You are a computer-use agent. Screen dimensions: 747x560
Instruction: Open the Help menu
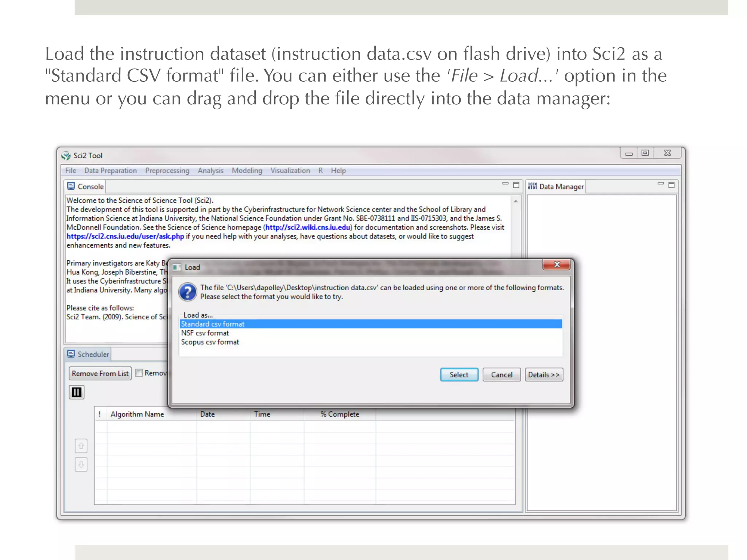[x=338, y=171]
